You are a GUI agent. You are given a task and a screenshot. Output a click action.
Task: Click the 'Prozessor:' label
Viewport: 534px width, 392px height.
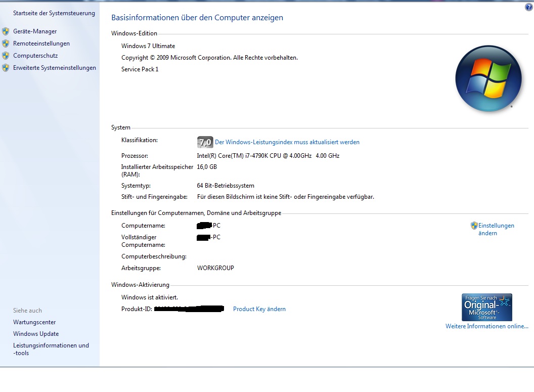click(x=135, y=156)
